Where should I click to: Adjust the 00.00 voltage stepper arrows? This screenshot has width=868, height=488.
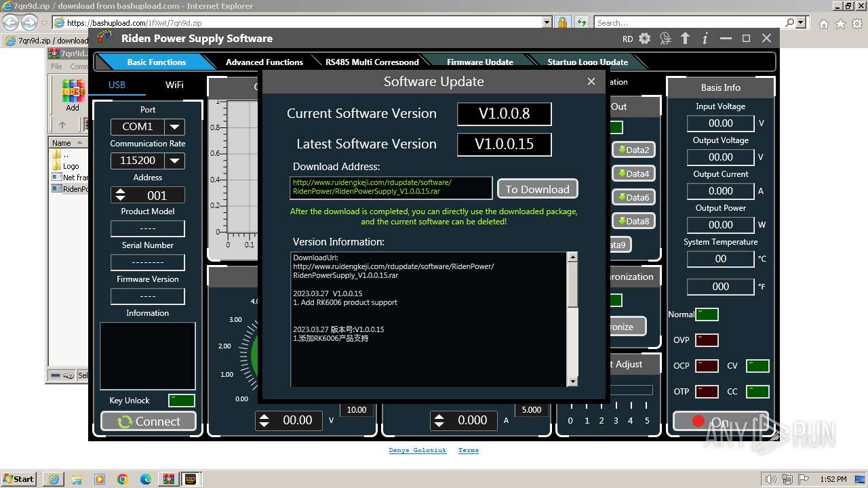tap(264, 420)
